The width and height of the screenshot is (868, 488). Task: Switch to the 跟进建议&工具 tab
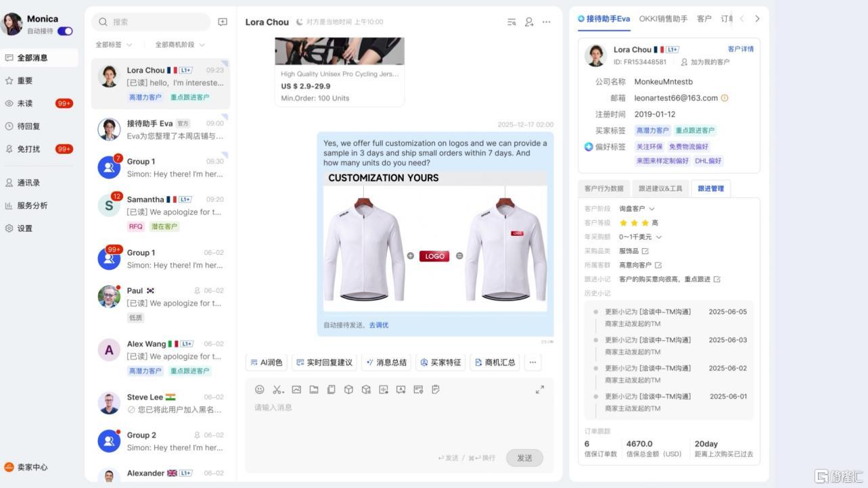pos(660,189)
